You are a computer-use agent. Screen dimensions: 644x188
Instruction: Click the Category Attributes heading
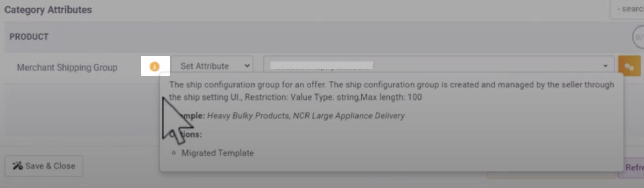pyautogui.click(x=48, y=10)
